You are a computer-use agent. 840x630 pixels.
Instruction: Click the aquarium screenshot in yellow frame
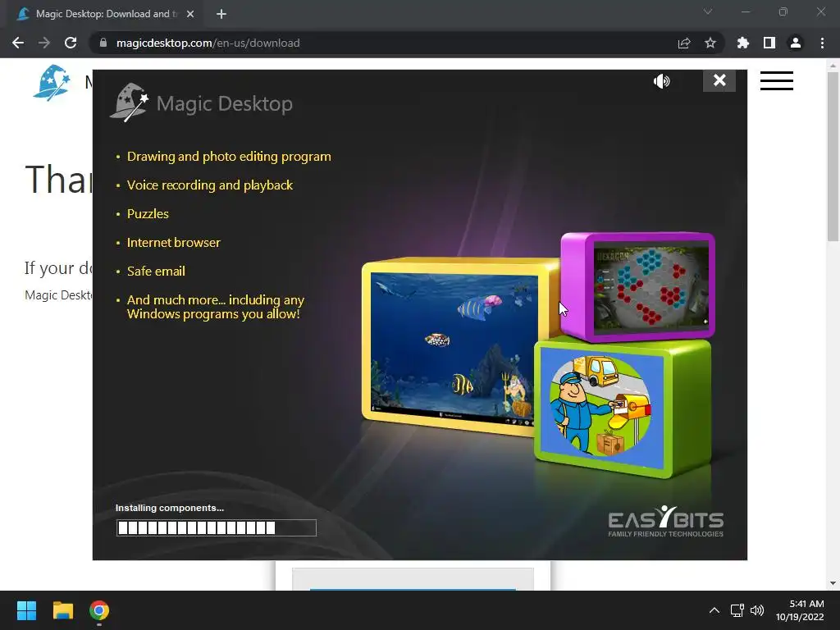click(x=453, y=348)
